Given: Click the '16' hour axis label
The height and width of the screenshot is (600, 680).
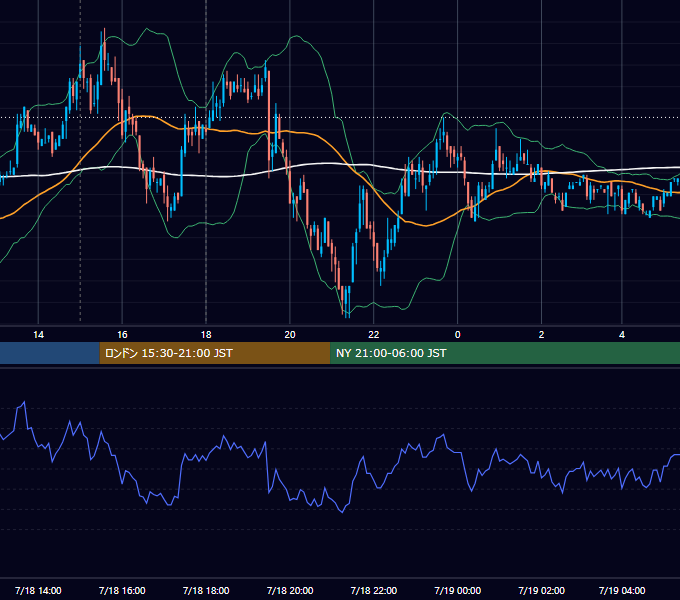Looking at the screenshot, I should 122,335.
